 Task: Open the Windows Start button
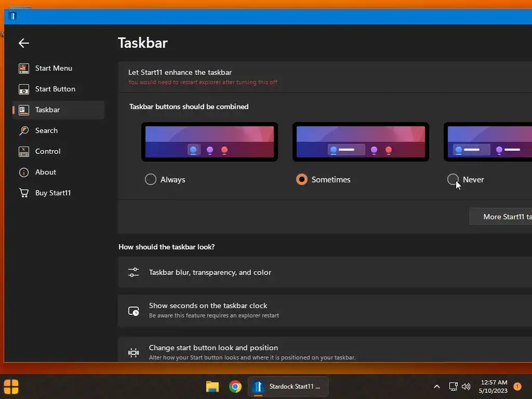click(11, 387)
